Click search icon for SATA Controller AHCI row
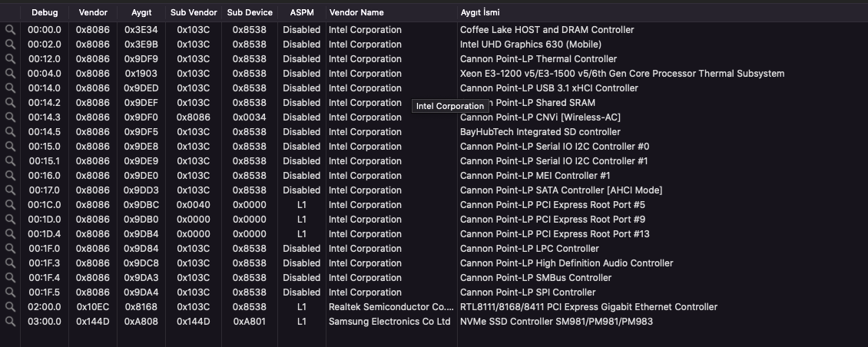 (x=10, y=190)
